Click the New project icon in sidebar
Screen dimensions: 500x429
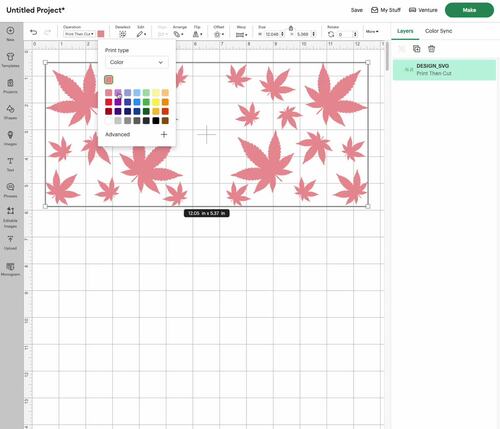[x=10, y=34]
